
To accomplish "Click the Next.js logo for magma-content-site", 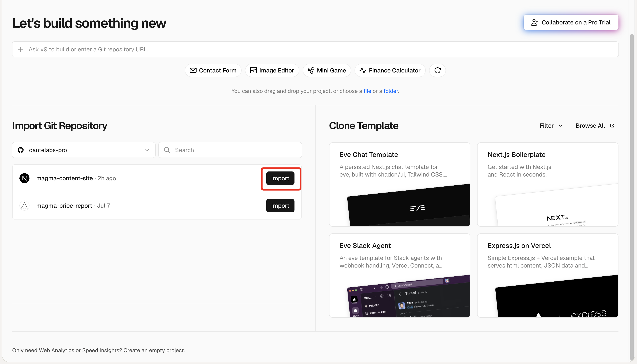I will click(24, 178).
